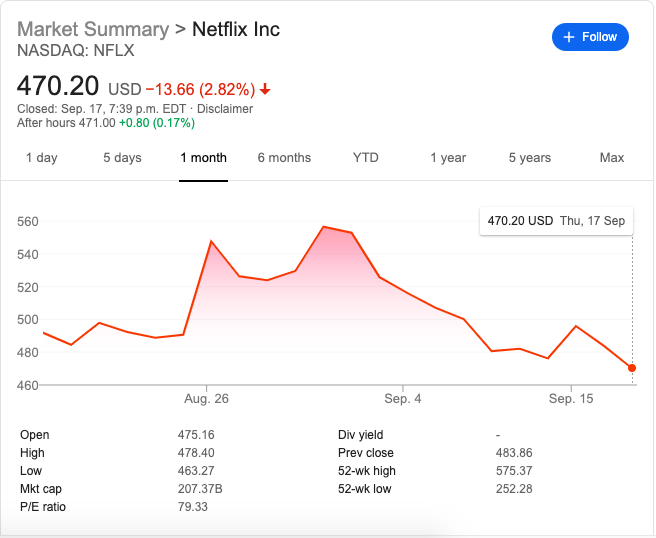This screenshot has height=538, width=656.
Task: Click the Aug. 26 date axis label
Action: coord(206,399)
